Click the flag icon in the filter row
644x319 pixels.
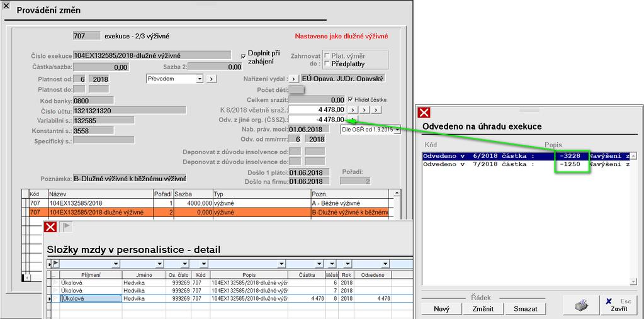point(56,264)
